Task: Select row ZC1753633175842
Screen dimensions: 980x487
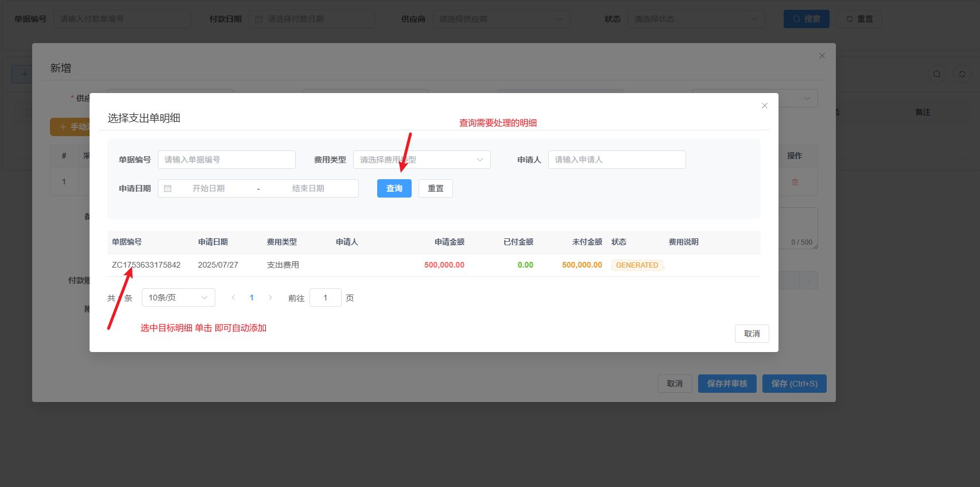Action: (x=433, y=265)
